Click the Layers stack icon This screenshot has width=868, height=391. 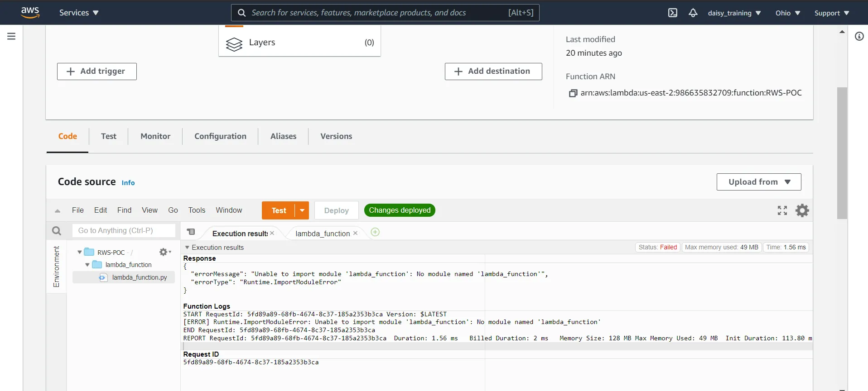(234, 44)
